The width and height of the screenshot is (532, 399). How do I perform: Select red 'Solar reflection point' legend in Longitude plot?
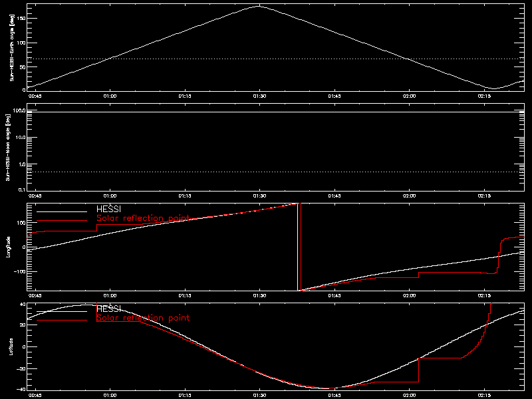point(143,218)
